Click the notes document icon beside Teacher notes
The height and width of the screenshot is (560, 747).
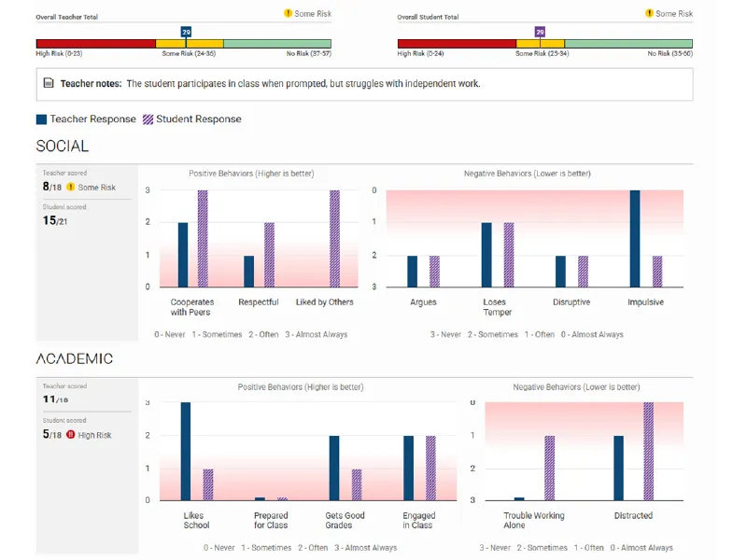[x=49, y=83]
